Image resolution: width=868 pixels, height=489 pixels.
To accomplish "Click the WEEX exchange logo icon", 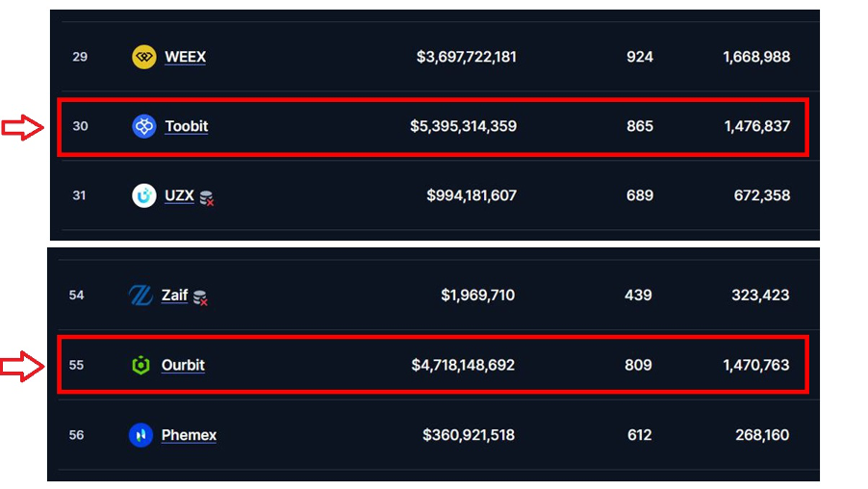I will click(x=143, y=57).
